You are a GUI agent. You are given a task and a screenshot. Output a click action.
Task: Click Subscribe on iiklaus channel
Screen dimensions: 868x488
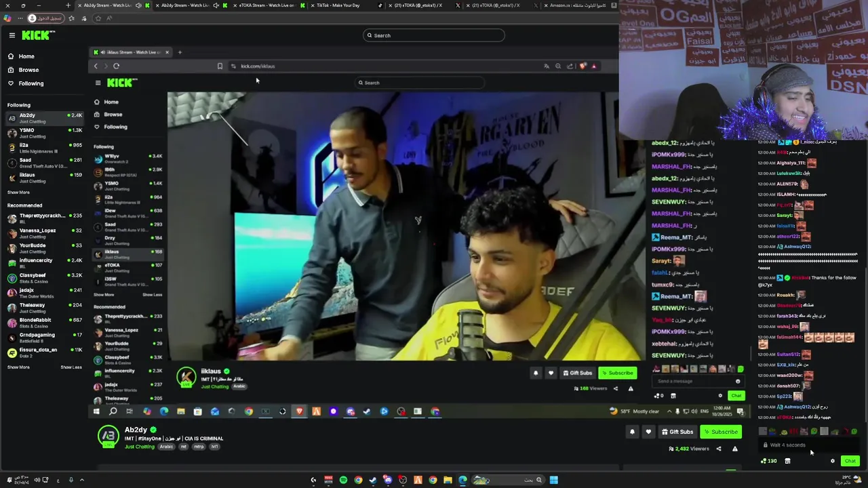617,373
